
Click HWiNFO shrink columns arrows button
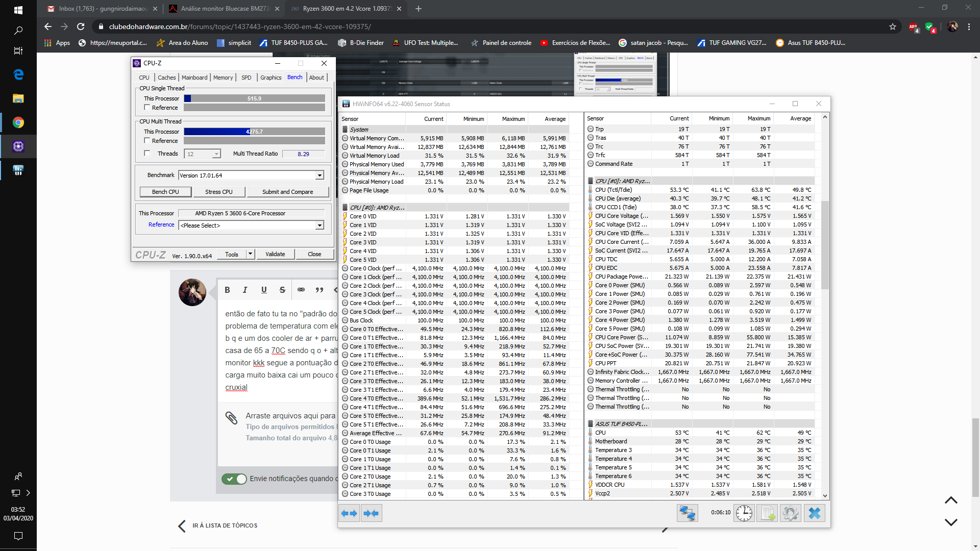(x=371, y=513)
